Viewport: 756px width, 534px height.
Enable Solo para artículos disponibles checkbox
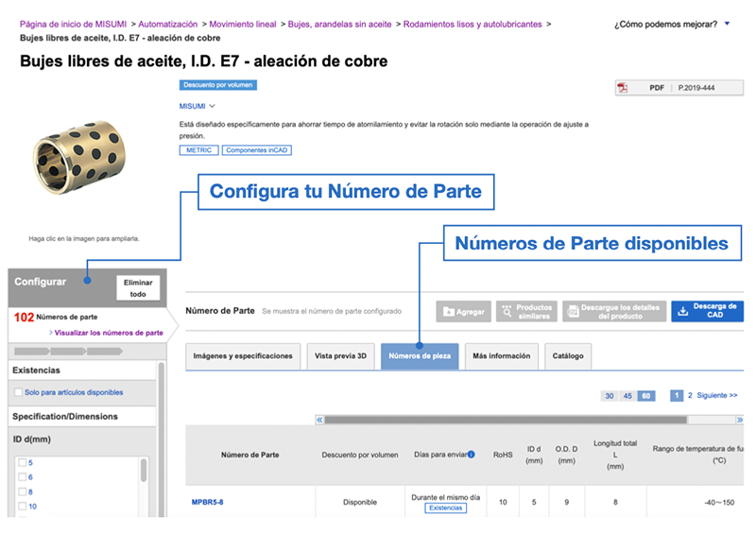pyautogui.click(x=19, y=392)
